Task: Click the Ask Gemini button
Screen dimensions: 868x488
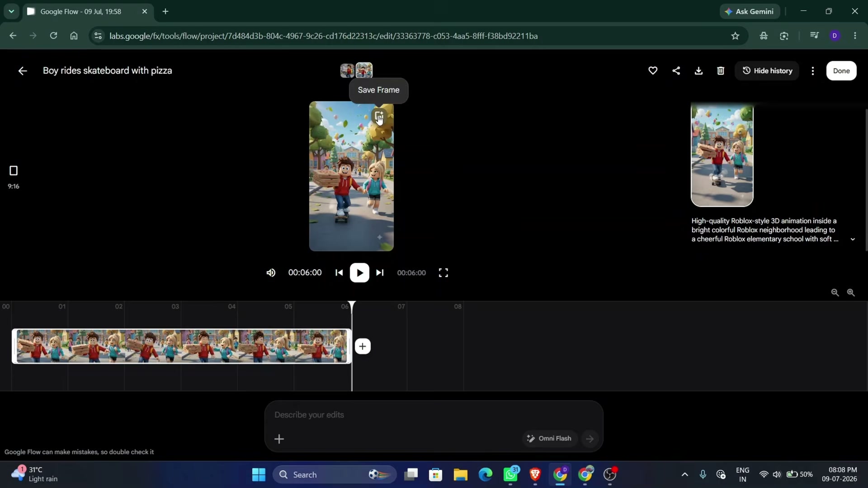Action: click(x=750, y=12)
